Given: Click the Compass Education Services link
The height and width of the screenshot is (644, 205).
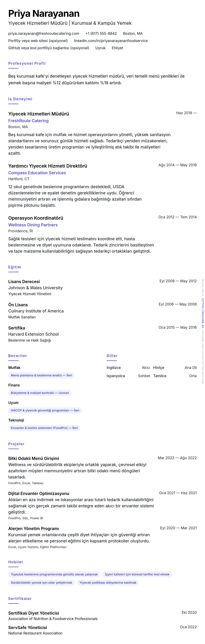Looking at the screenshot, I should (x=37, y=173).
